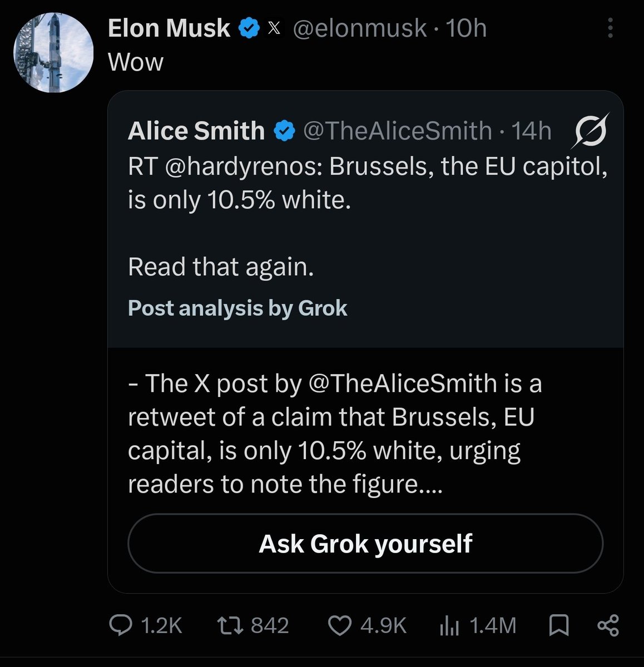View post analytics bar chart icon
The height and width of the screenshot is (667, 644).
tap(449, 626)
